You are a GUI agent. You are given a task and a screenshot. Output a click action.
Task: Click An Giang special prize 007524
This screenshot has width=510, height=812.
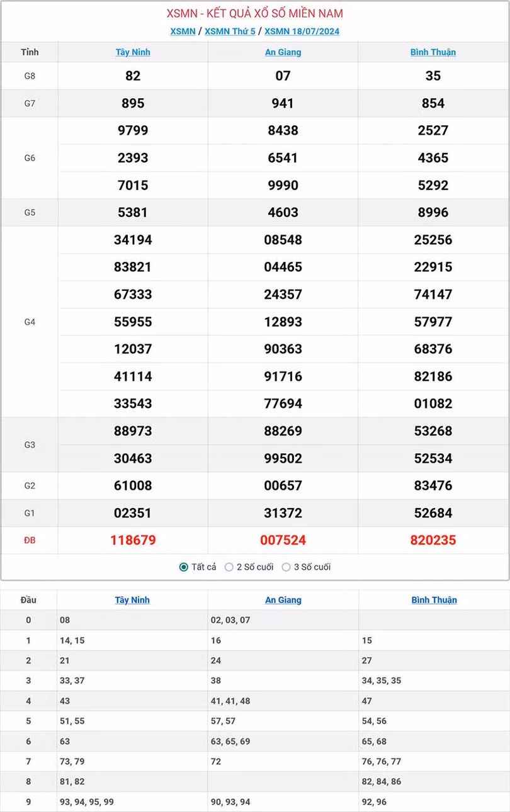(283, 540)
